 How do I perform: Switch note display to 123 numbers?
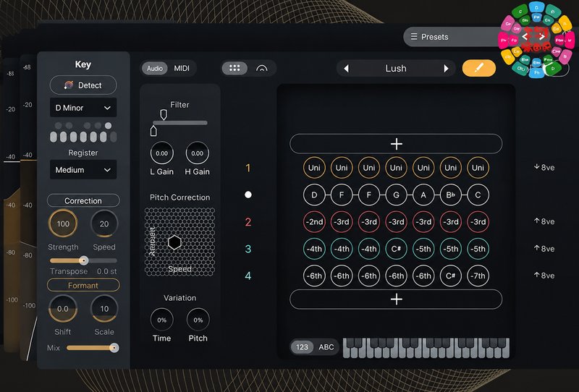(302, 347)
